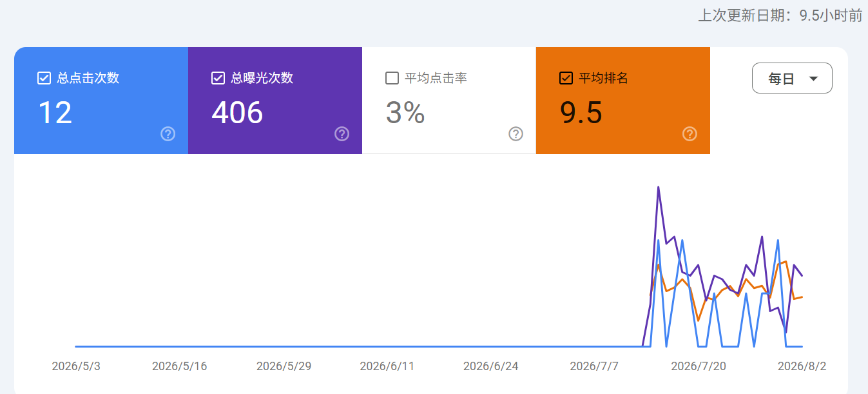The height and width of the screenshot is (394, 868).
Task: Click the average CTR value 3%
Action: (405, 113)
